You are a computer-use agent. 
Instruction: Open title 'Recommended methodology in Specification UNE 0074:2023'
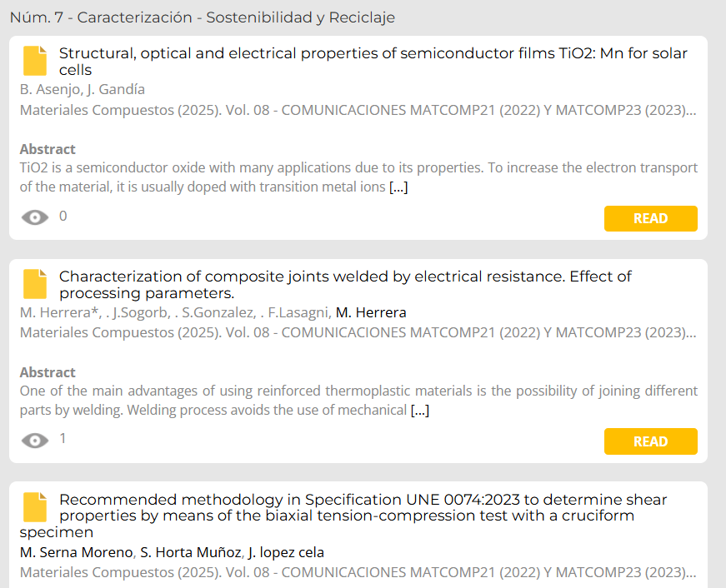coord(343,516)
